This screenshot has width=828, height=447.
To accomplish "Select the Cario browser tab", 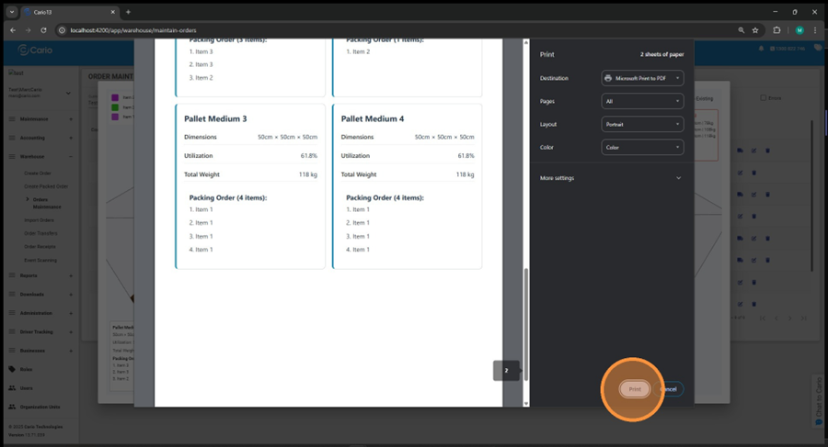I will tap(60, 12).
